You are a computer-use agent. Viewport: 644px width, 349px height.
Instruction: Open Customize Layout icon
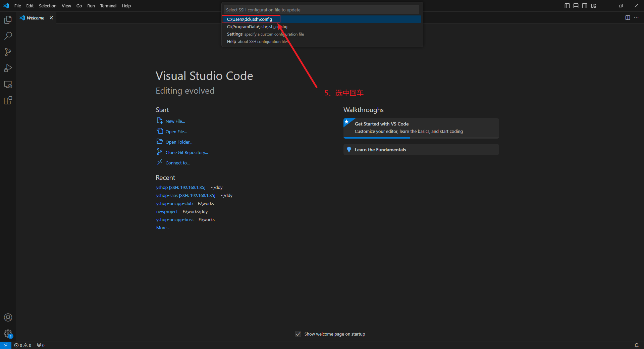coord(593,6)
